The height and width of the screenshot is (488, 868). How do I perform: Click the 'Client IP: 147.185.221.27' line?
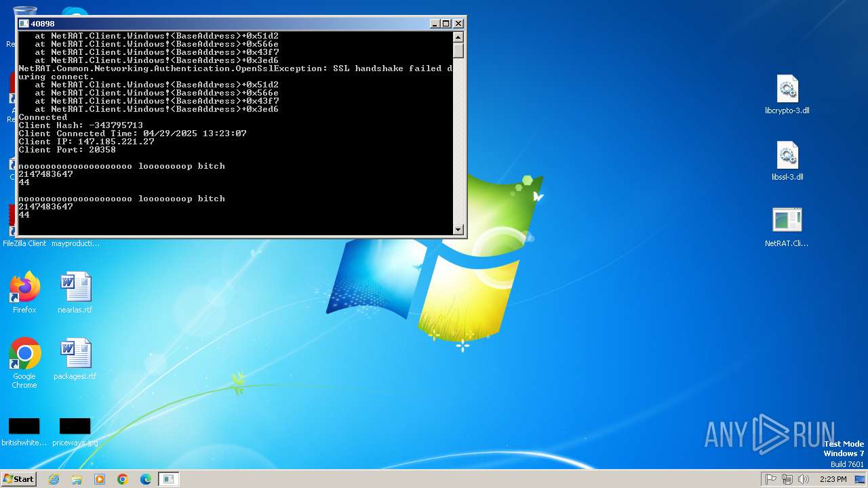click(86, 142)
